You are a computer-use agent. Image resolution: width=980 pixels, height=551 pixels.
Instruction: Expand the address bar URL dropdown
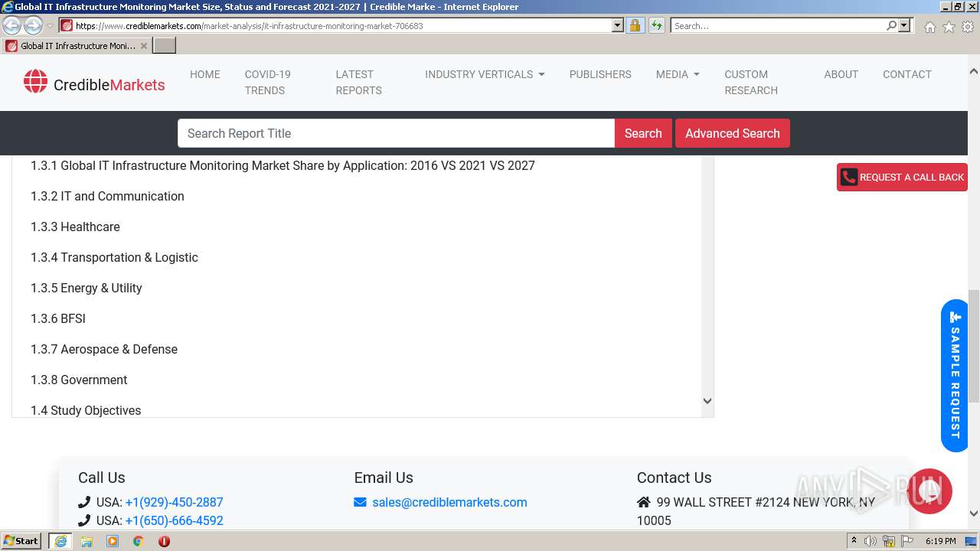tap(618, 26)
